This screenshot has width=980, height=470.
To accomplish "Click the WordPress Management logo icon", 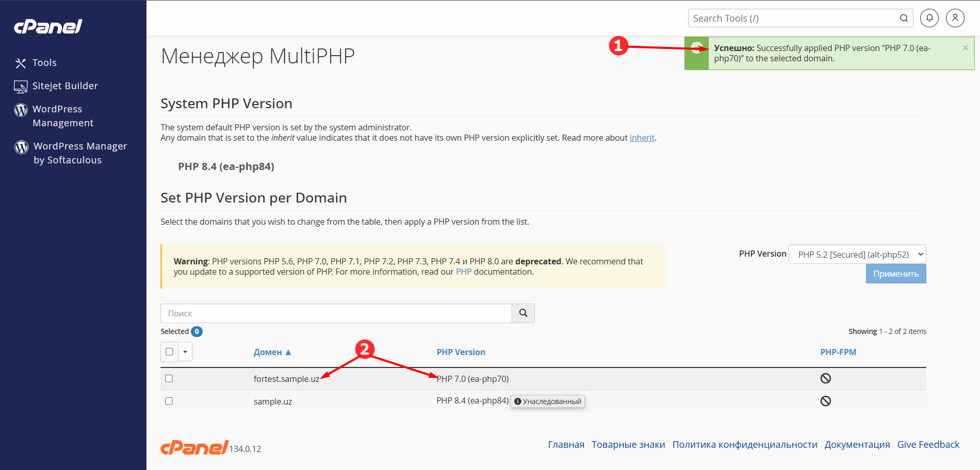I will tap(21, 110).
